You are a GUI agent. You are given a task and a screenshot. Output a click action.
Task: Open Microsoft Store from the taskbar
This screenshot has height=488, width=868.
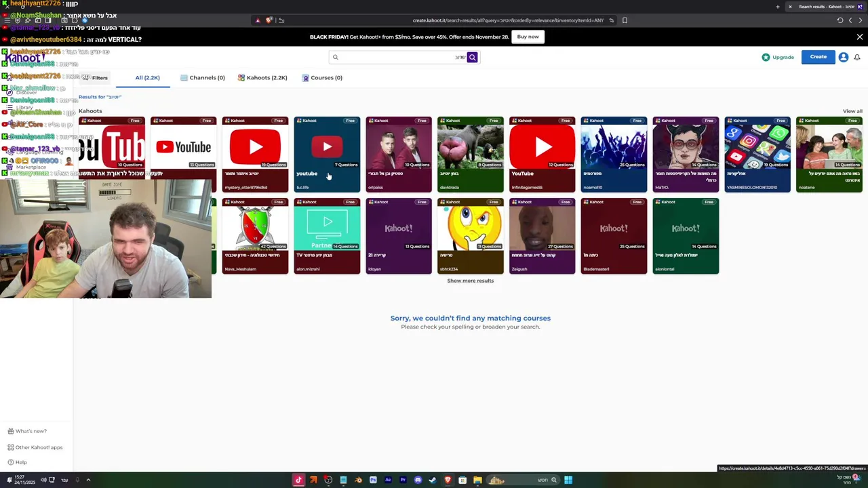coord(462,480)
